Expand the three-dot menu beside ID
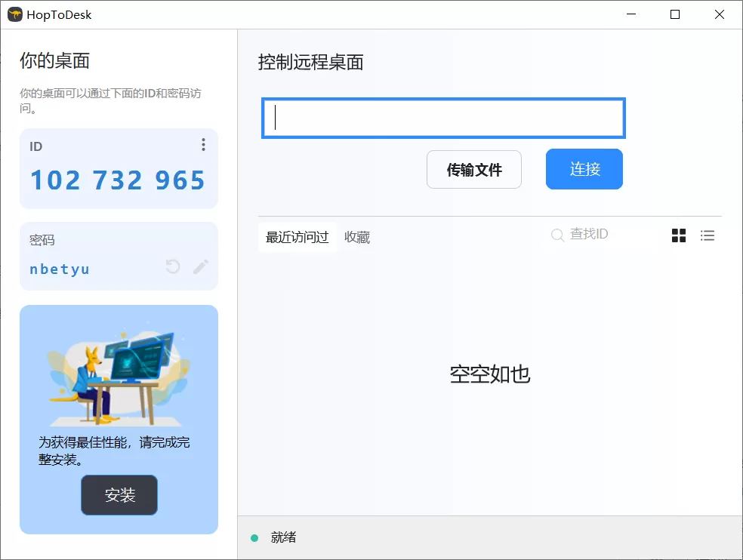Image resolution: width=743 pixels, height=560 pixels. point(202,144)
